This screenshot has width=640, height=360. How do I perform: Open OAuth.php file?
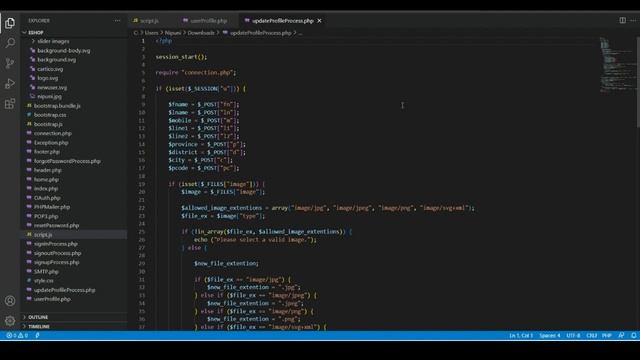click(47, 198)
